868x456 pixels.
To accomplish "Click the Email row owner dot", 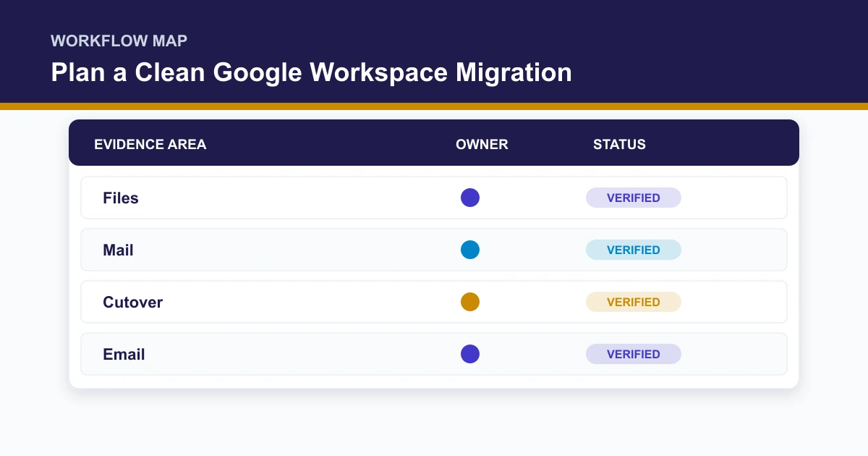I will point(470,354).
